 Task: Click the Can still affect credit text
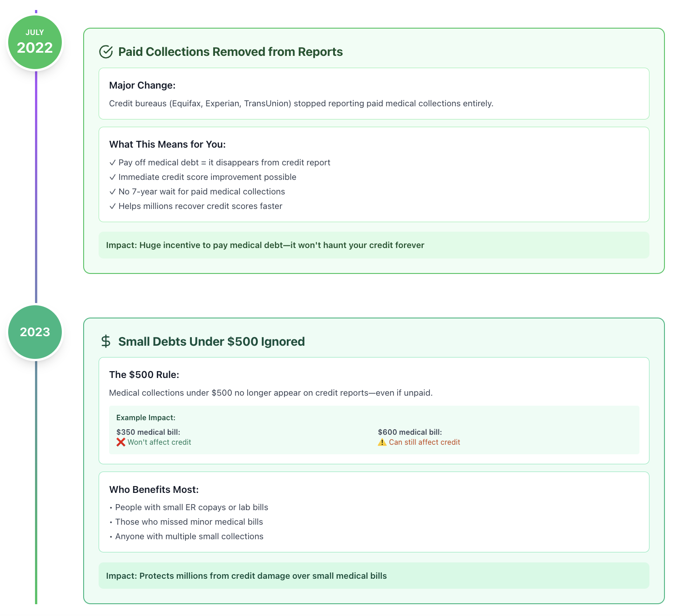point(424,442)
